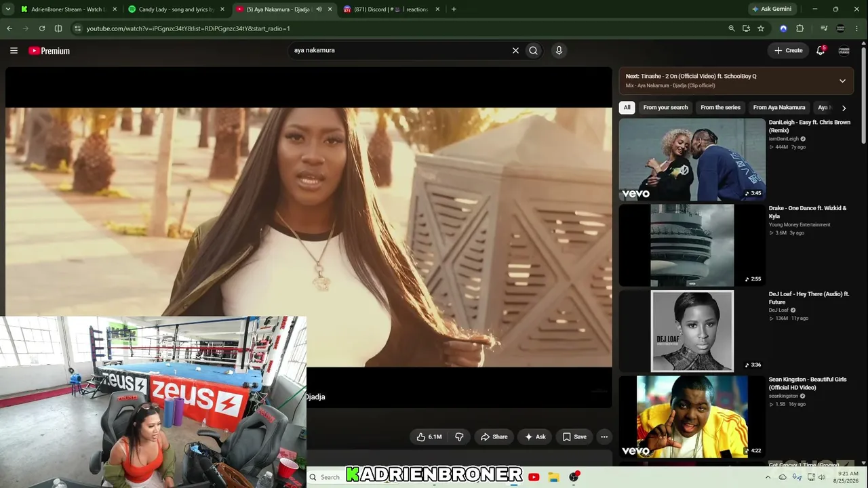Viewport: 868px width, 488px height.
Task: Clear the 'aya nakamura' search text
Action: (515, 50)
